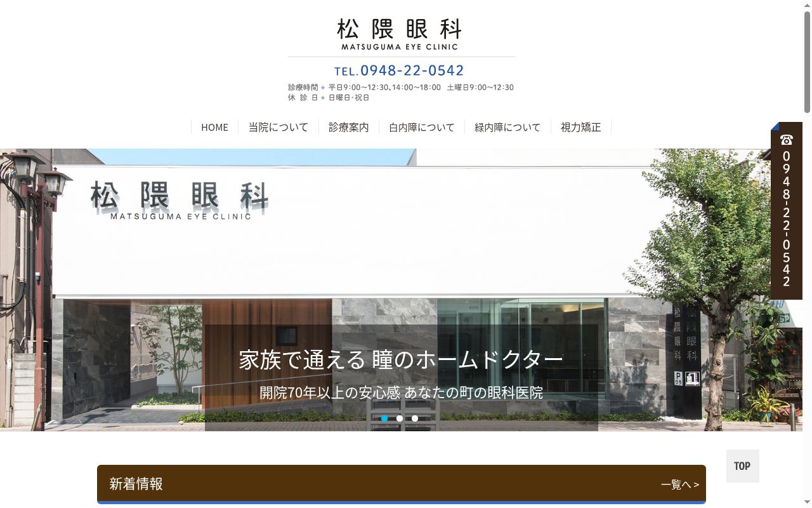Select the third slideshow dot
The height and width of the screenshot is (508, 812).
pos(415,418)
